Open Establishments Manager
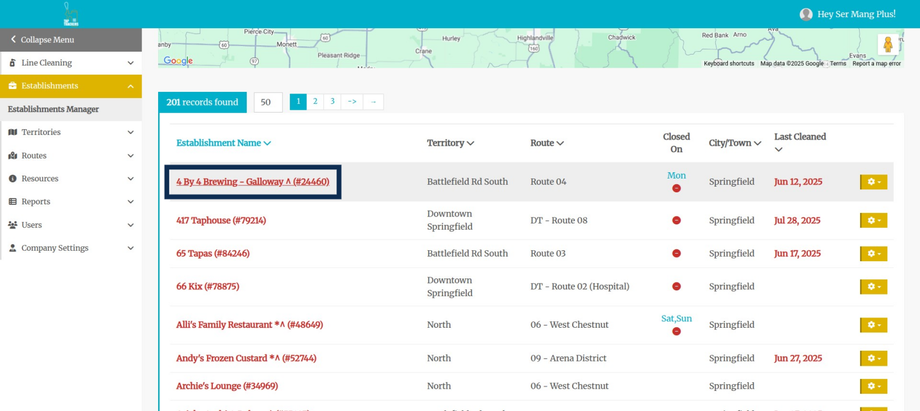This screenshot has width=920, height=411. point(53,109)
